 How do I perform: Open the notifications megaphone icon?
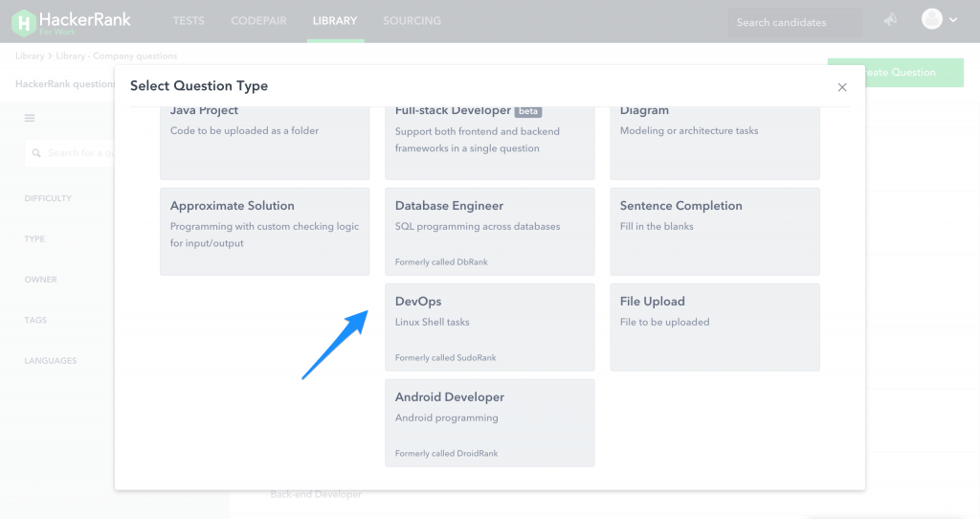coord(890,20)
